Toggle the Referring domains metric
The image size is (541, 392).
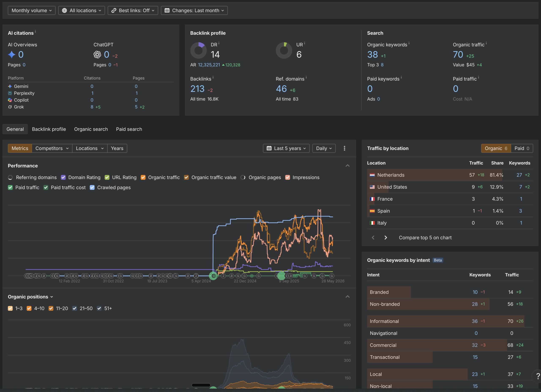pos(10,178)
